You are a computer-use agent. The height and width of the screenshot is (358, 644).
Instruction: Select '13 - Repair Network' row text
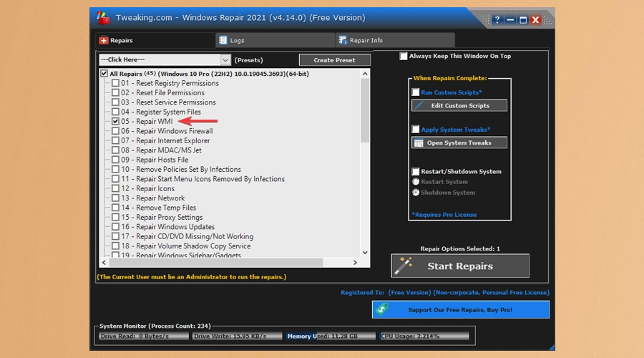point(153,198)
